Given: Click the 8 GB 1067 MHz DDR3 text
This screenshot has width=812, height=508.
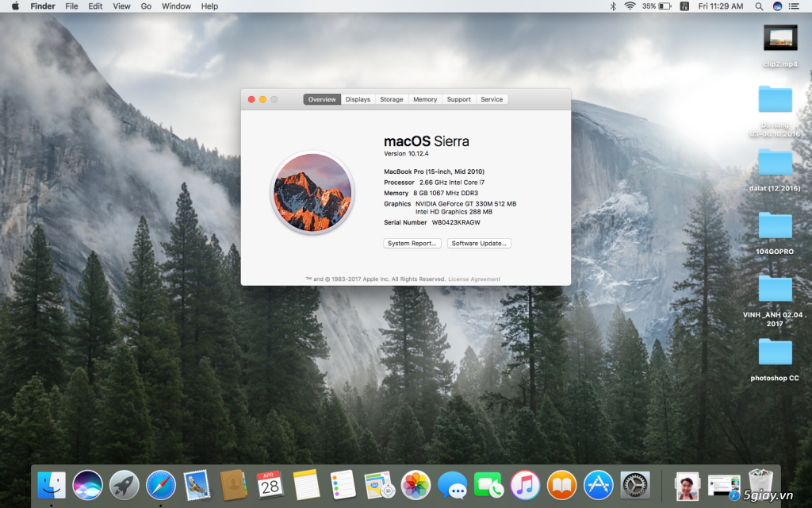Looking at the screenshot, I should [x=446, y=193].
